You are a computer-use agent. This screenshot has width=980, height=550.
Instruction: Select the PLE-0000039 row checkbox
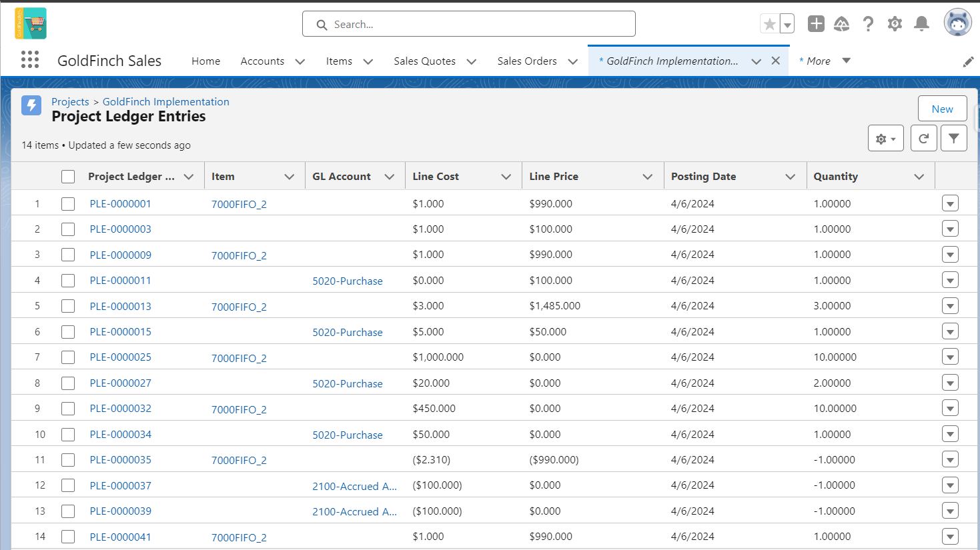pyautogui.click(x=68, y=511)
